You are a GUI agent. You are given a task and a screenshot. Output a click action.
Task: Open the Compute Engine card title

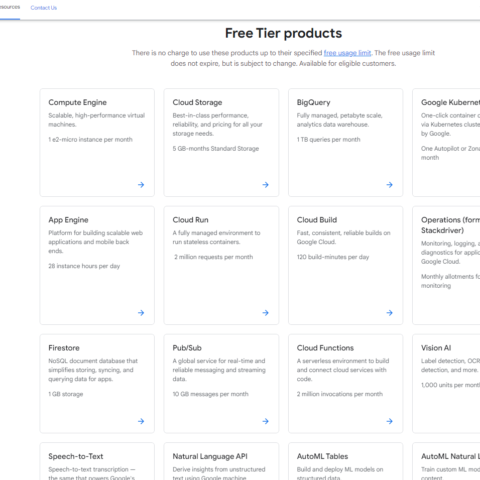[x=77, y=102]
